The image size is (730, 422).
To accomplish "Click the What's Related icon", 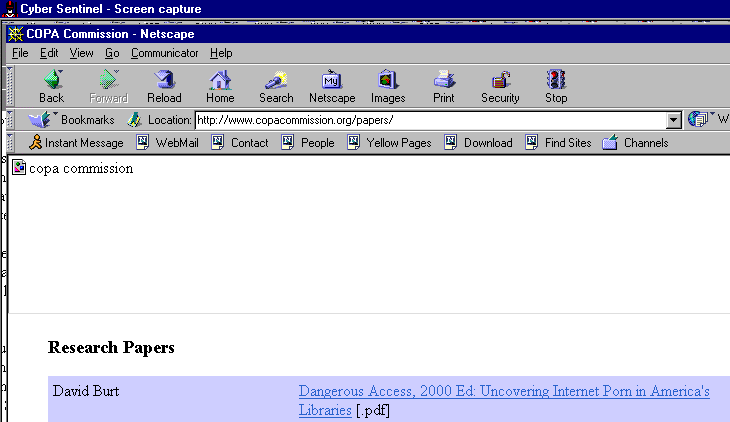I will (699, 119).
